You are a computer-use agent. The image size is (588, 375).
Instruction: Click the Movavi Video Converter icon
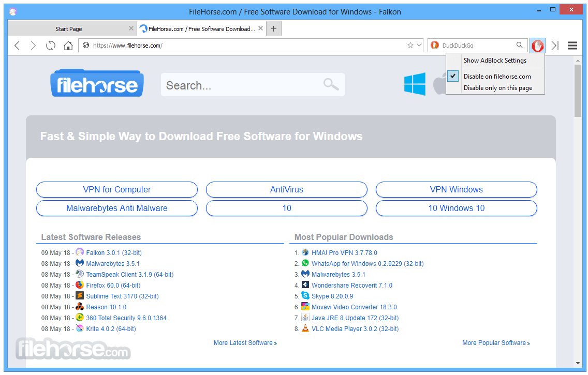305,306
